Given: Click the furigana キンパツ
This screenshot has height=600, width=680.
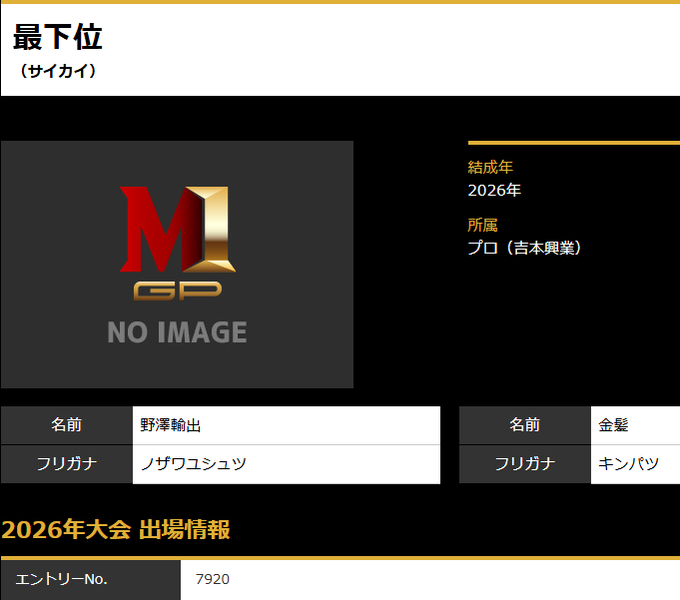Looking at the screenshot, I should pyautogui.click(x=628, y=464).
